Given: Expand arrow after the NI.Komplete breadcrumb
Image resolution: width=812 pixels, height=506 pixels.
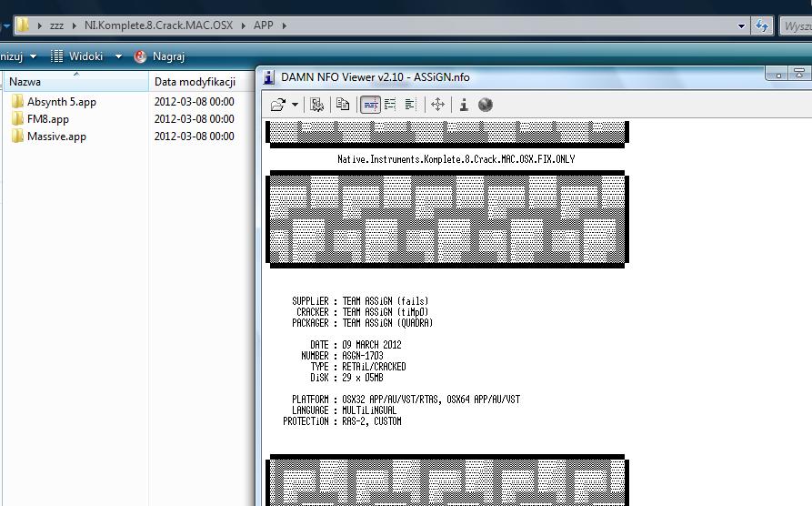Looking at the screenshot, I should [243, 25].
